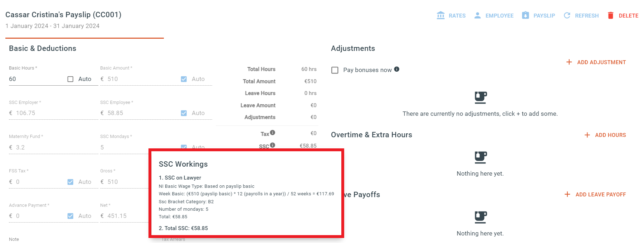Check the Basic Hours Auto checkbox
Viewport: 644px width, 243px height.
pyautogui.click(x=70, y=79)
